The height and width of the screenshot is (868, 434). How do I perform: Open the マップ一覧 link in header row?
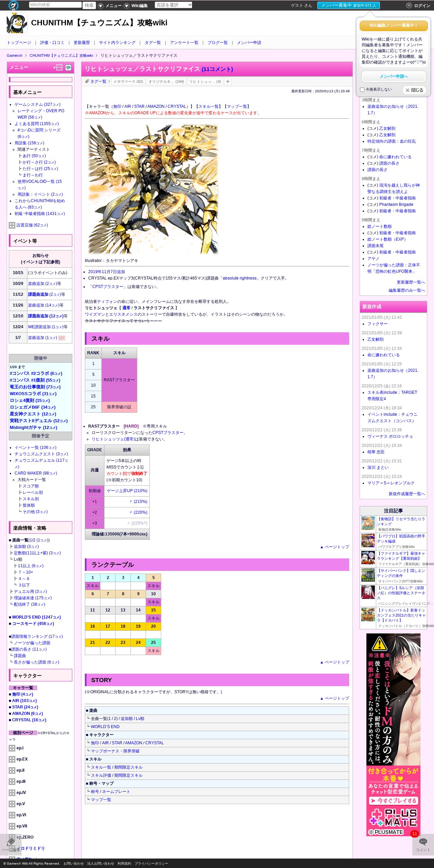coord(237,106)
